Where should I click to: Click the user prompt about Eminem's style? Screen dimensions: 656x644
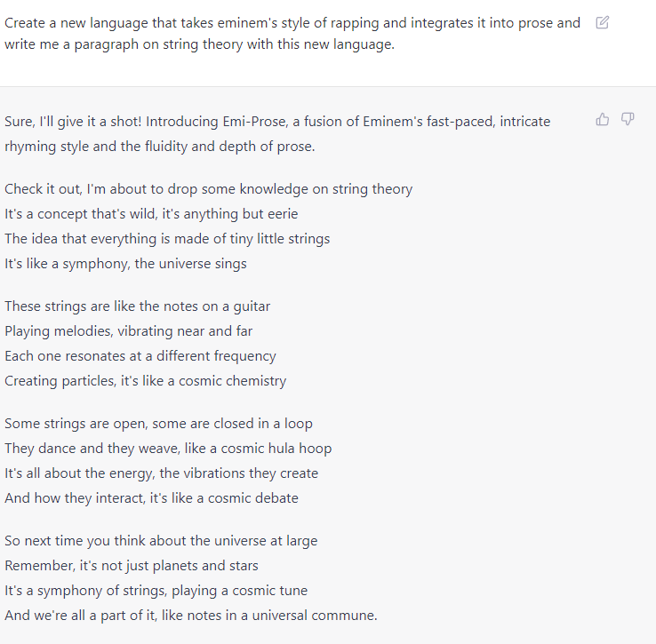292,34
